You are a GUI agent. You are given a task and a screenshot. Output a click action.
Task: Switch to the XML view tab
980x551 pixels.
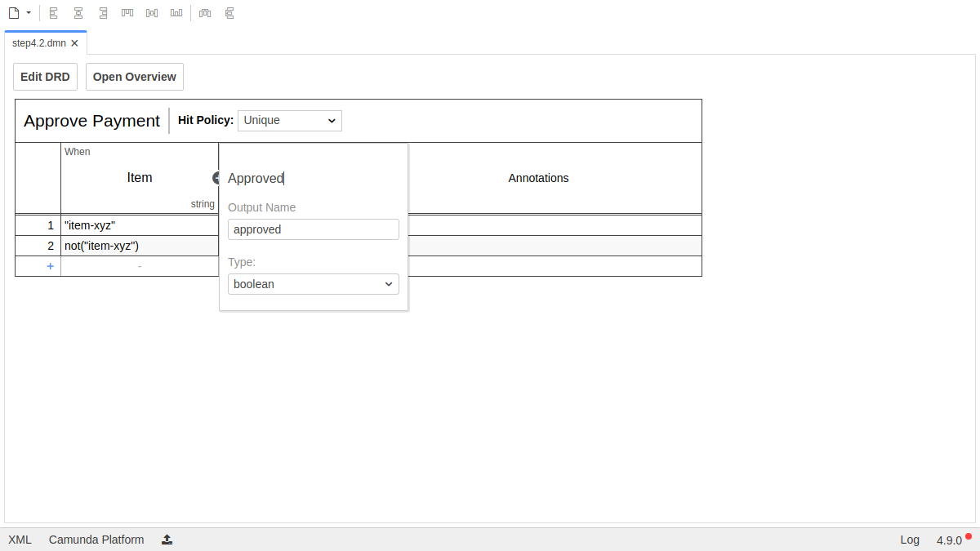click(20, 540)
